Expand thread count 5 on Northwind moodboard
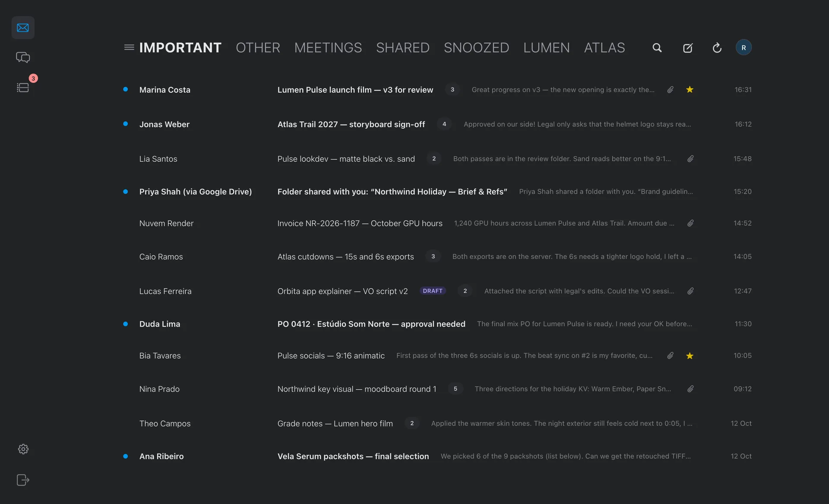This screenshot has width=829, height=504. [x=456, y=389]
